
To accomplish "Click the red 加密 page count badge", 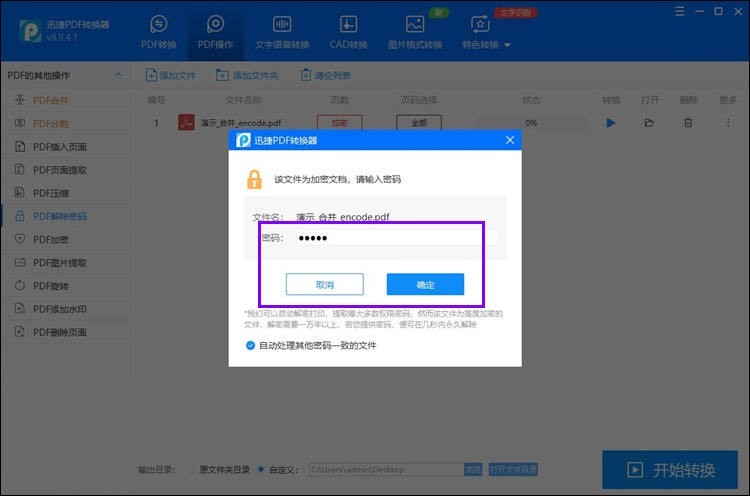I will click(x=340, y=123).
